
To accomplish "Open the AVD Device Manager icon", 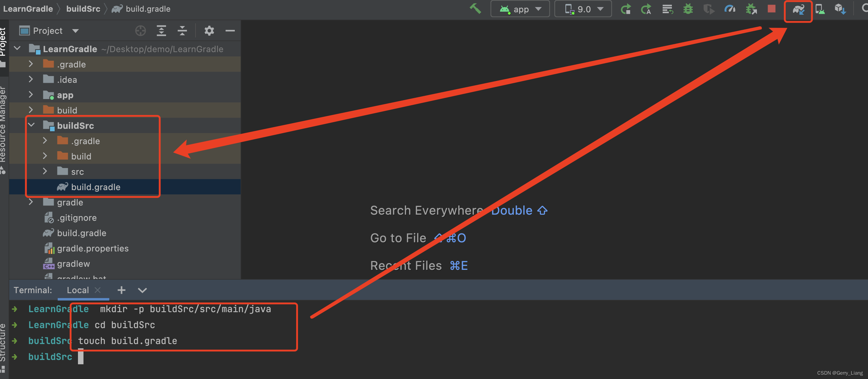I will [820, 9].
